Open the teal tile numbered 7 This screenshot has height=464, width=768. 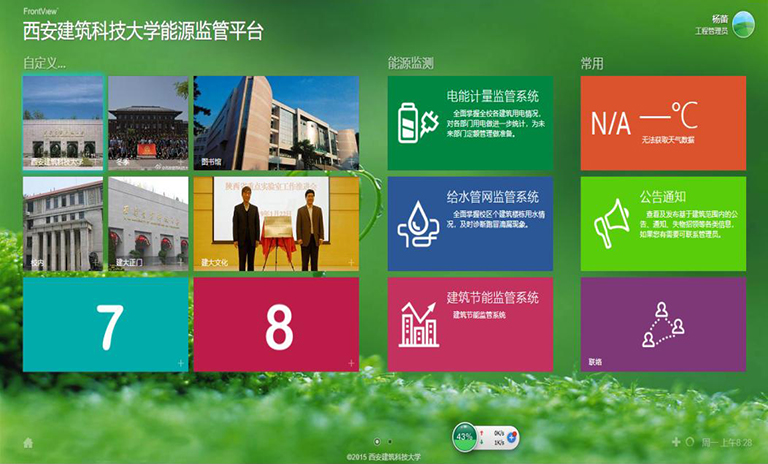pos(105,324)
